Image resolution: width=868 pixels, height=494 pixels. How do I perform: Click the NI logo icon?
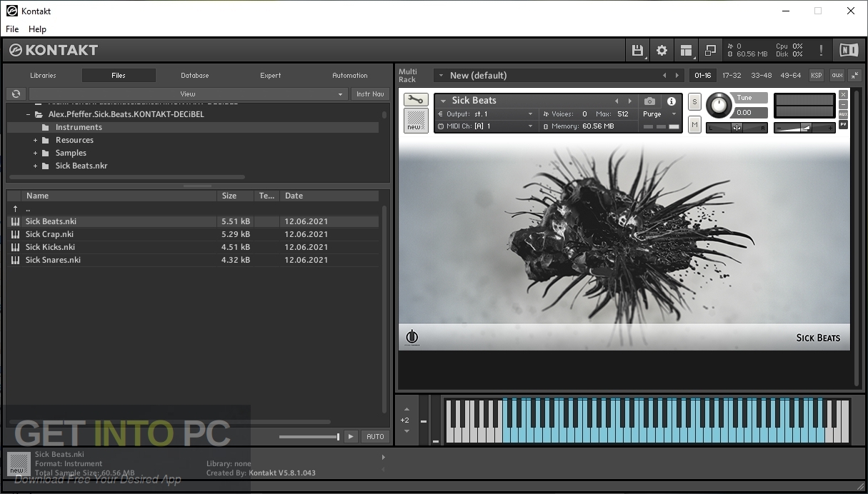(849, 50)
